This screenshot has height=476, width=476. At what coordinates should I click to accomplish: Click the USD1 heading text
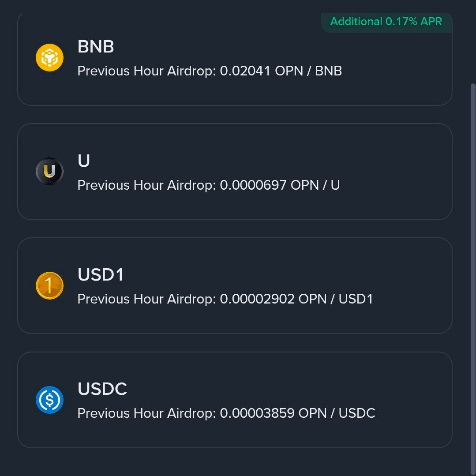point(101,274)
